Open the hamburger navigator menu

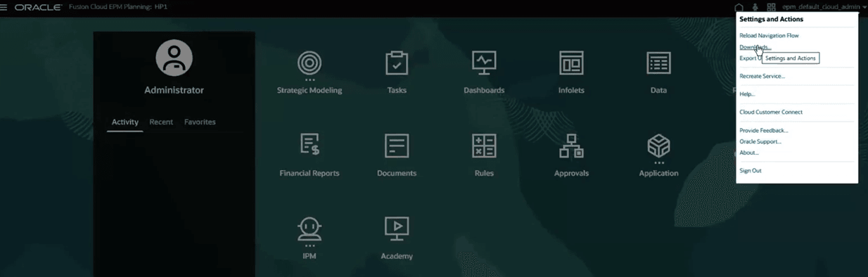point(4,7)
